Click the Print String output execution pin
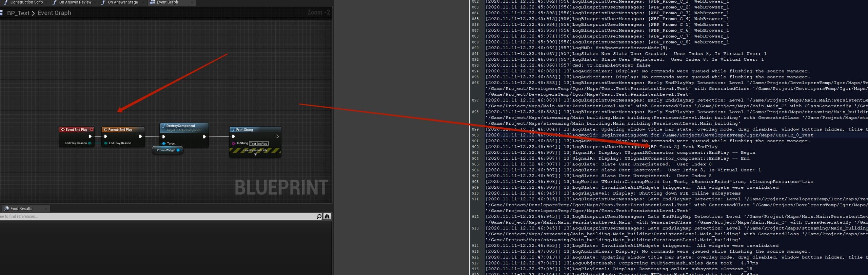The height and width of the screenshot is (275, 868). tap(277, 136)
